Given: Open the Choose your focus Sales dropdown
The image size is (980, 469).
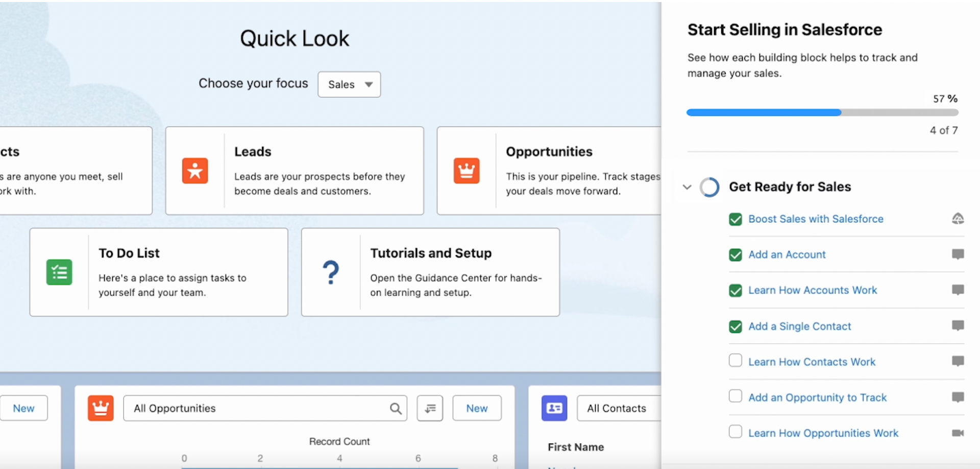Looking at the screenshot, I should point(349,84).
